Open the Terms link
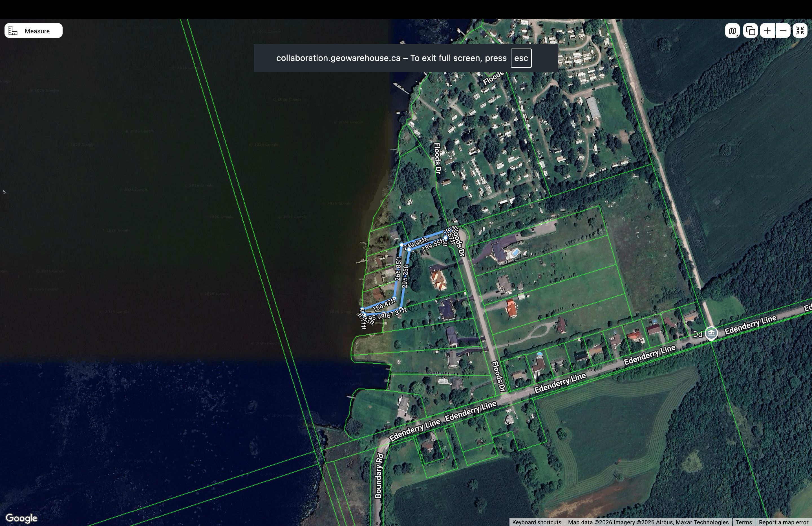The image size is (812, 526). (744, 522)
